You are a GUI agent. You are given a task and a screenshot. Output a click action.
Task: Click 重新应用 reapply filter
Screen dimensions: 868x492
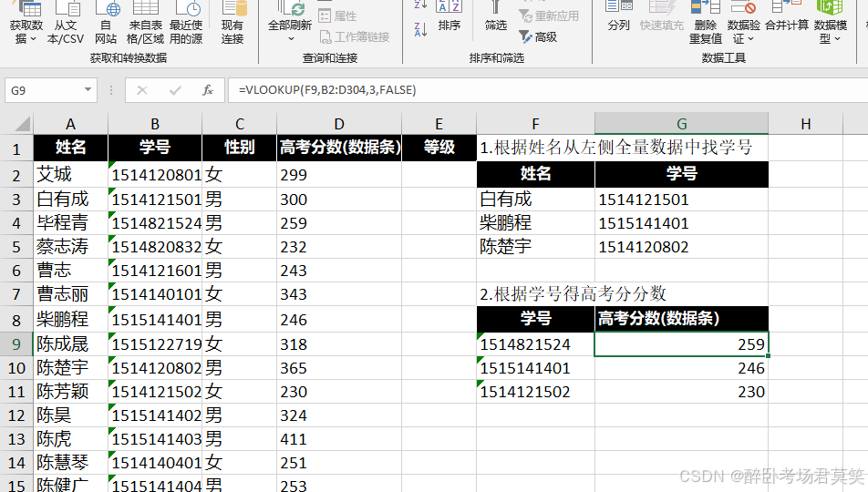coord(549,16)
